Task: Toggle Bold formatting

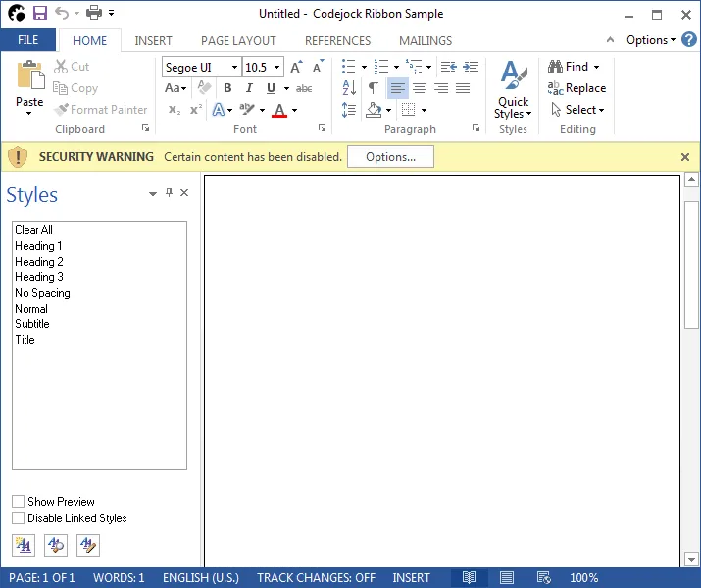Action: tap(227, 88)
